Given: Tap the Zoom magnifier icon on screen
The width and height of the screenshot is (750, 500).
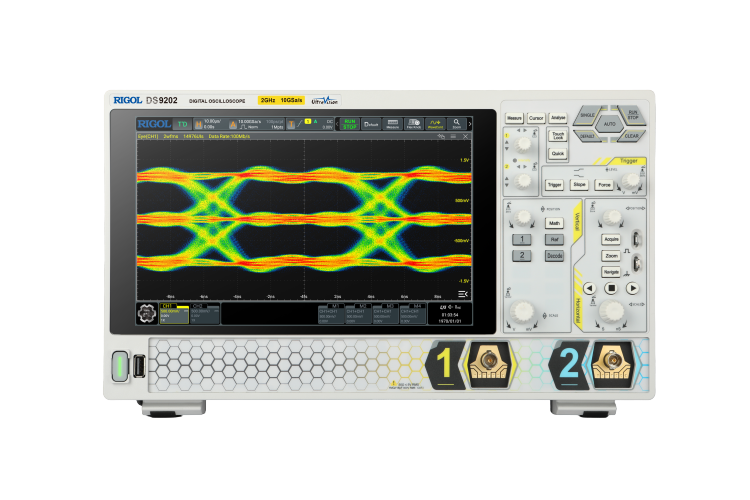Looking at the screenshot, I should point(456,124).
